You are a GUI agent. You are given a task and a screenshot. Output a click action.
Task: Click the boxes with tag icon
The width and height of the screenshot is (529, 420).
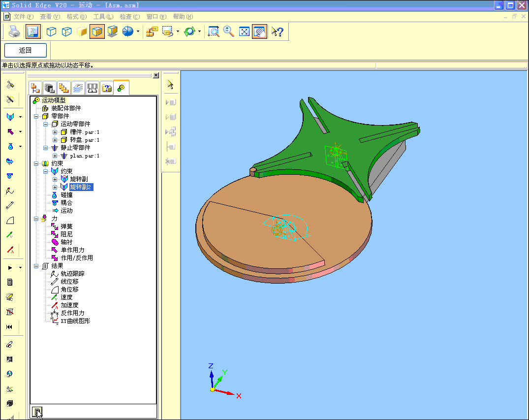tap(152, 32)
